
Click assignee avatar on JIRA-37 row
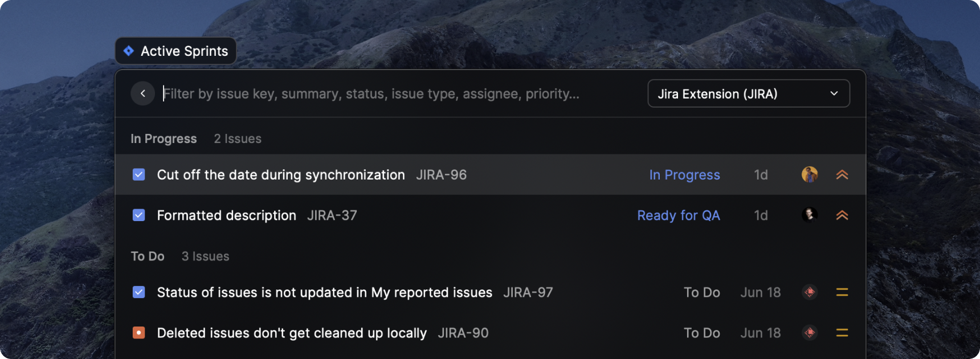coord(810,215)
